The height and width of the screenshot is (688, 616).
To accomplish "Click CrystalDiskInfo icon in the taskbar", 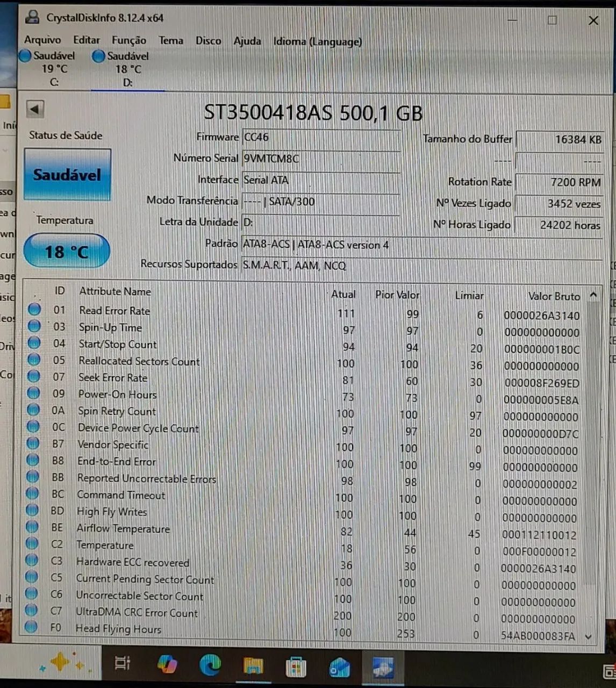I will (383, 668).
